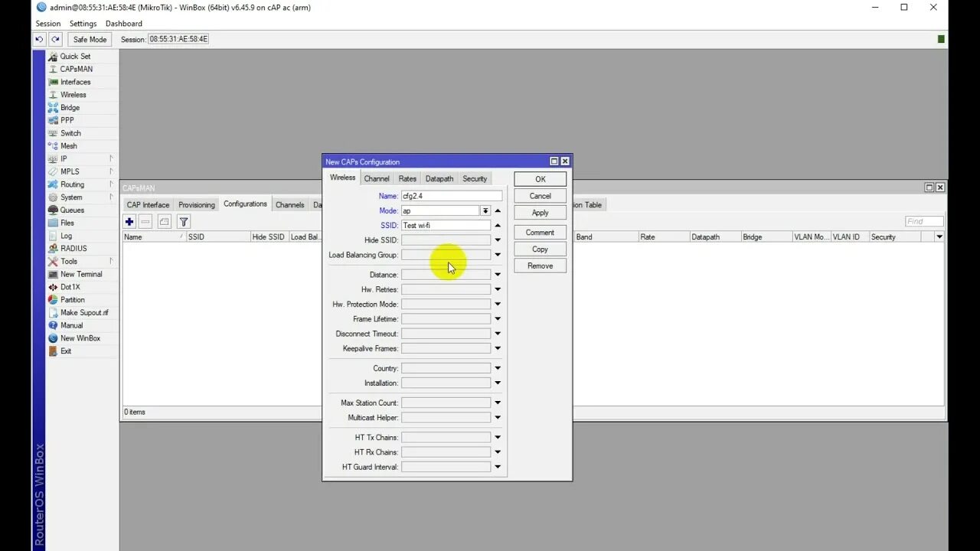Switch to Datapath tab in dialog

439,178
